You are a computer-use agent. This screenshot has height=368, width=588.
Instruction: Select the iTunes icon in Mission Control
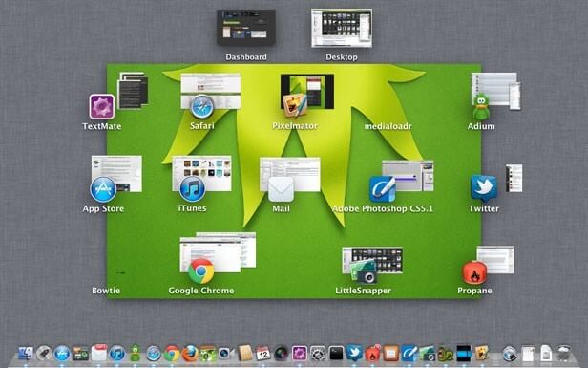coord(193,189)
